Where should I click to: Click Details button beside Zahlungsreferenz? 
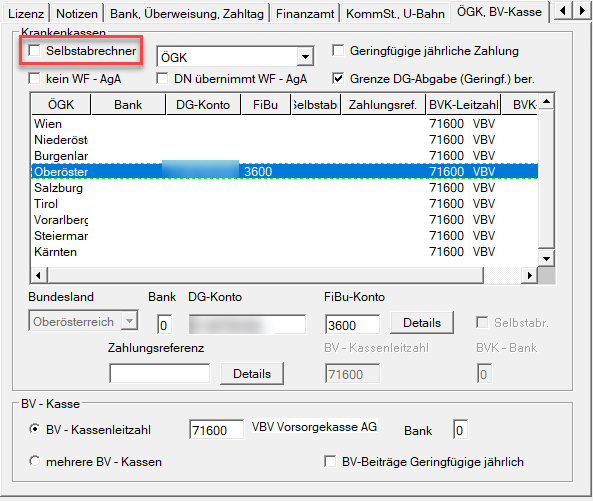[x=252, y=374]
